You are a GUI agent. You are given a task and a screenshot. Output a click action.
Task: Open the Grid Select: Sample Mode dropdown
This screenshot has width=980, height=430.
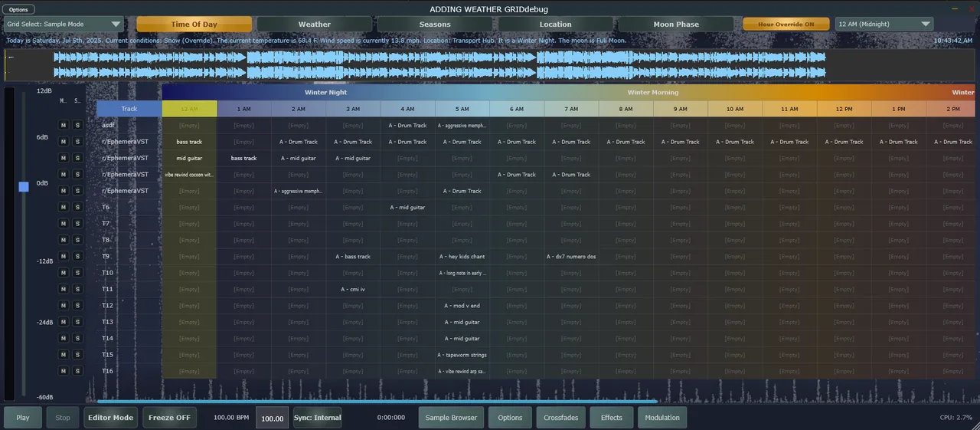pyautogui.click(x=64, y=25)
